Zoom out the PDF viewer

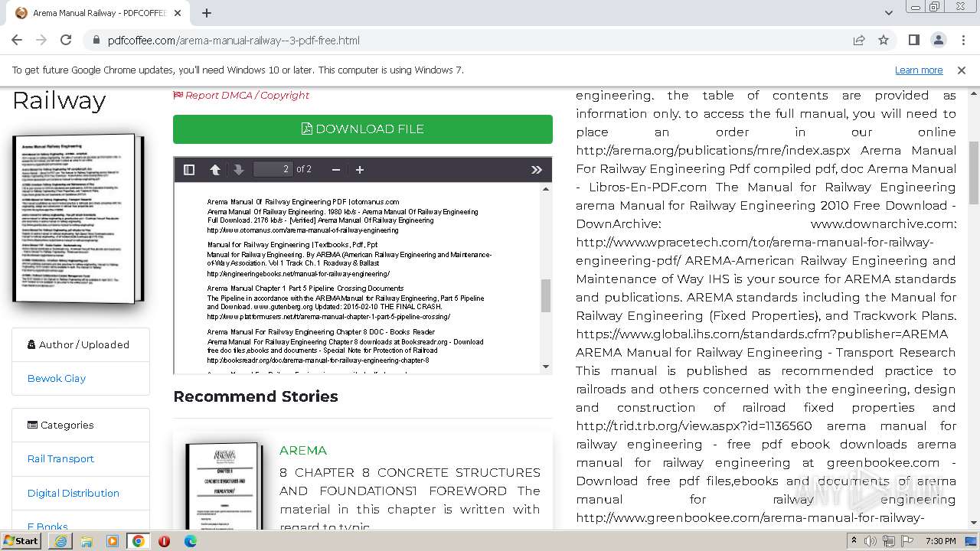pyautogui.click(x=335, y=169)
